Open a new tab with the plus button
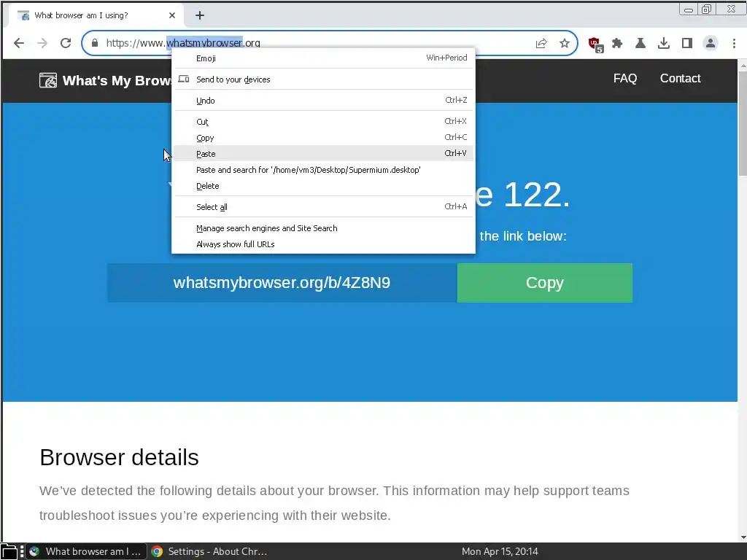Image resolution: width=747 pixels, height=560 pixels. [200, 16]
